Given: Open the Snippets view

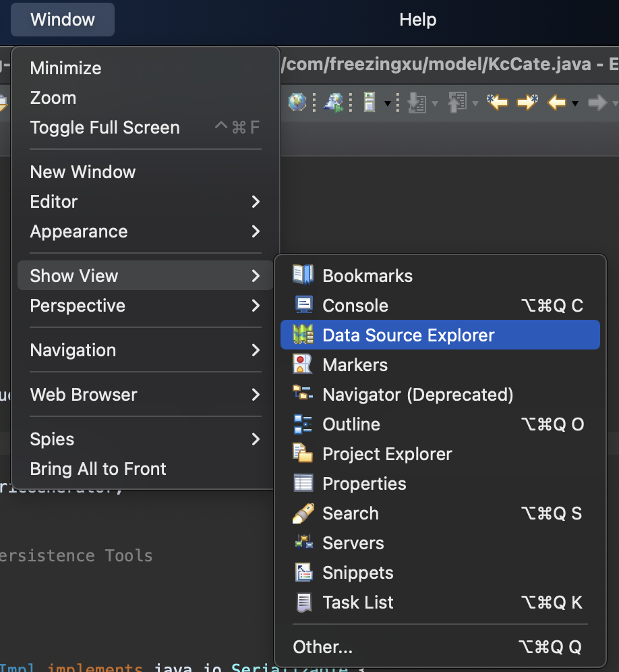Looking at the screenshot, I should click(357, 572).
